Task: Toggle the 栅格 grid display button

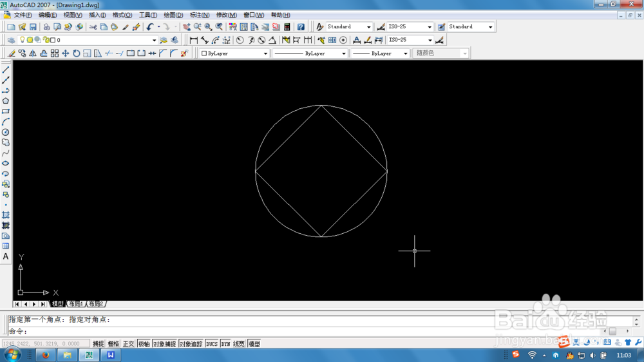Action: [x=113, y=344]
